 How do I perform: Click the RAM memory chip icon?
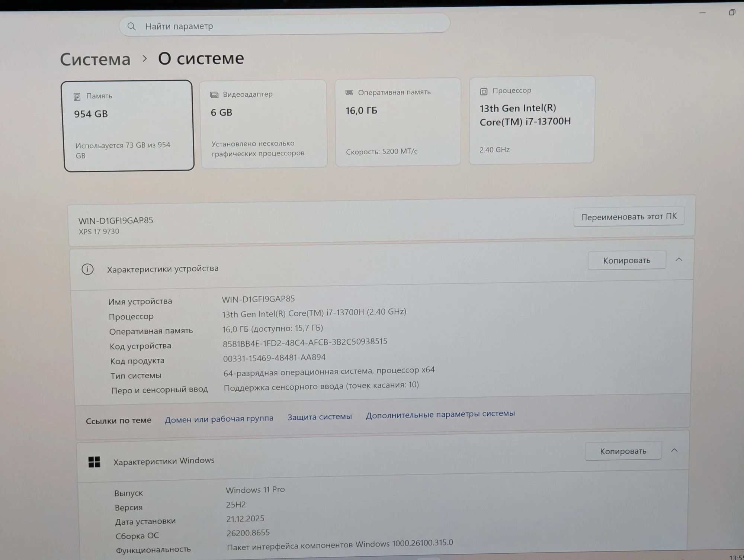[349, 93]
